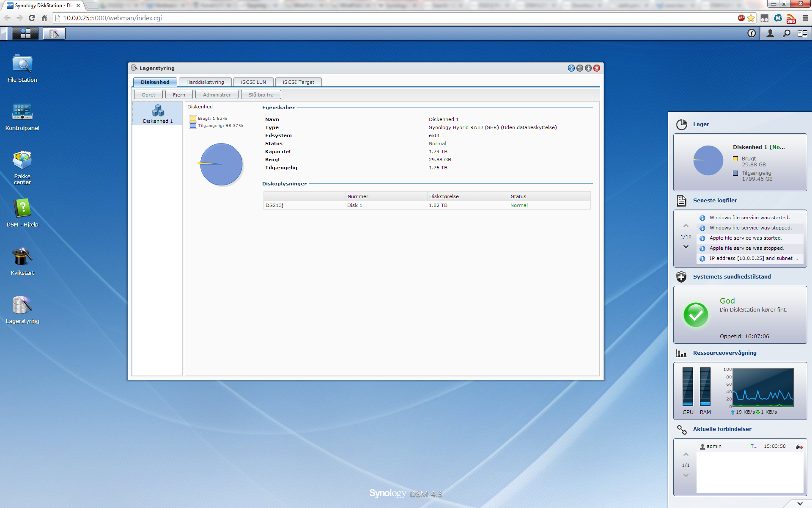Open Aktuelle forbindelser widget title
The height and width of the screenshot is (508, 812).
(x=722, y=429)
